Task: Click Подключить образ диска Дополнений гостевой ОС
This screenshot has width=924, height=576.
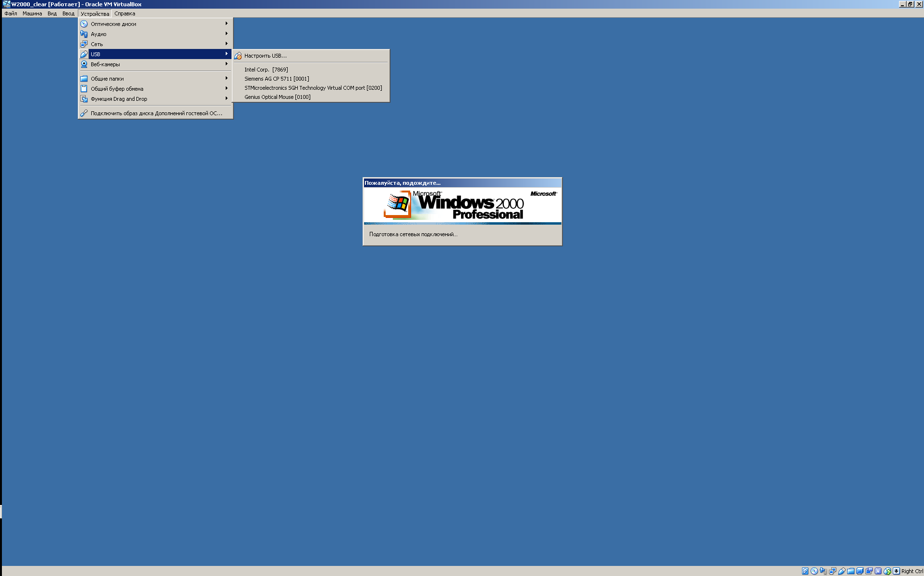Action: [156, 113]
